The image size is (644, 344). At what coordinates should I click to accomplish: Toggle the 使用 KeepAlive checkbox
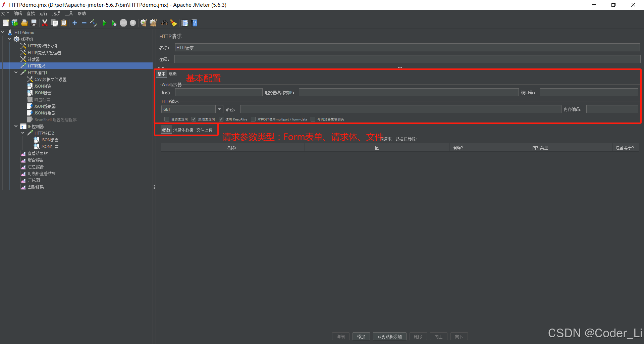point(221,119)
